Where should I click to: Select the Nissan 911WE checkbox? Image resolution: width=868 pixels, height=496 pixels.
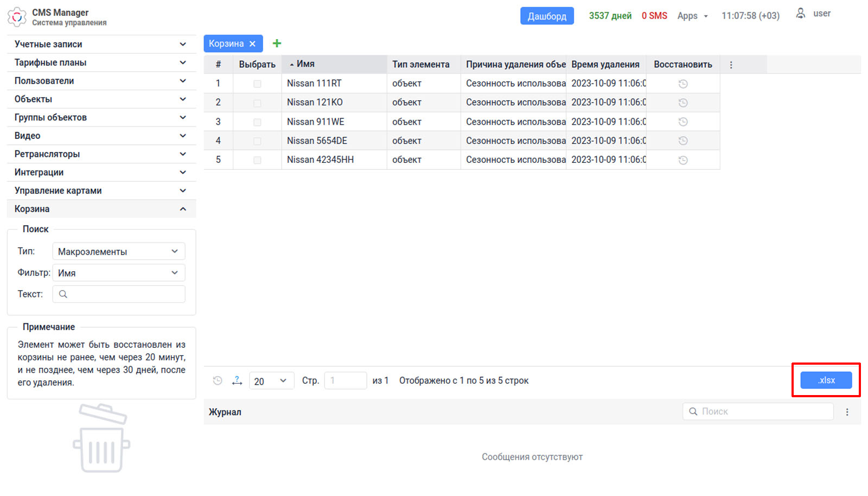(x=257, y=122)
